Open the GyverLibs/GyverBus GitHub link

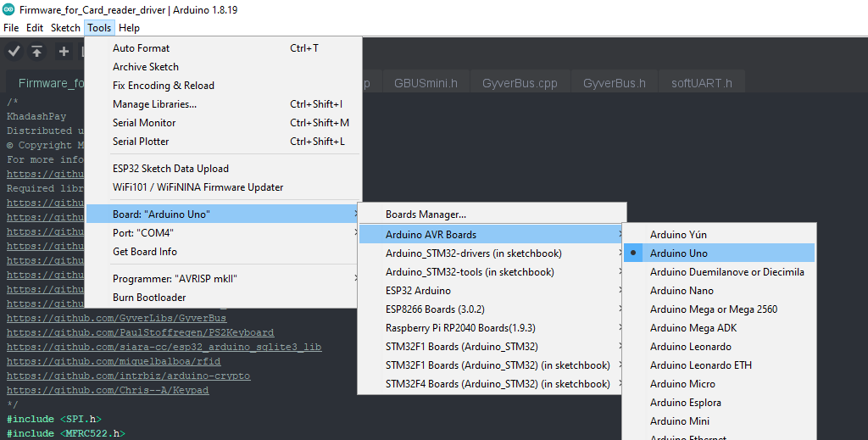tap(117, 318)
